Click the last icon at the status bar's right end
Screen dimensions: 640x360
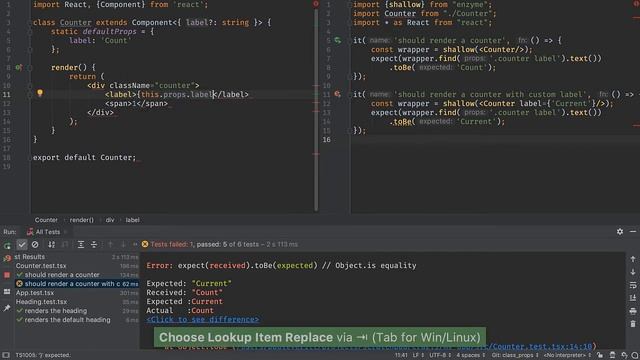click(635, 355)
